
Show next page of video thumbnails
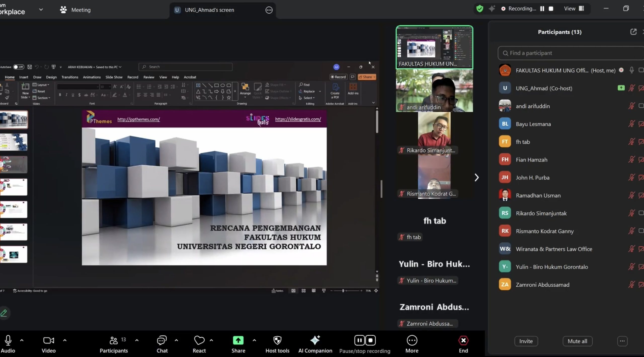[476, 177]
